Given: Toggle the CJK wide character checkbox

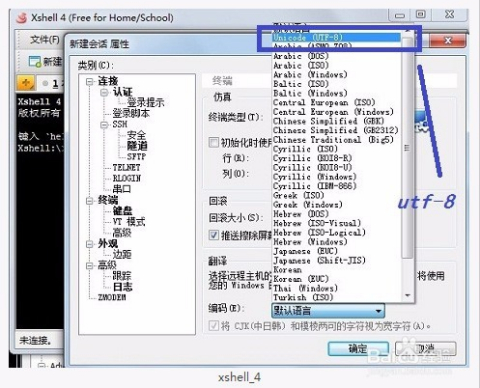Looking at the screenshot, I should (213, 325).
